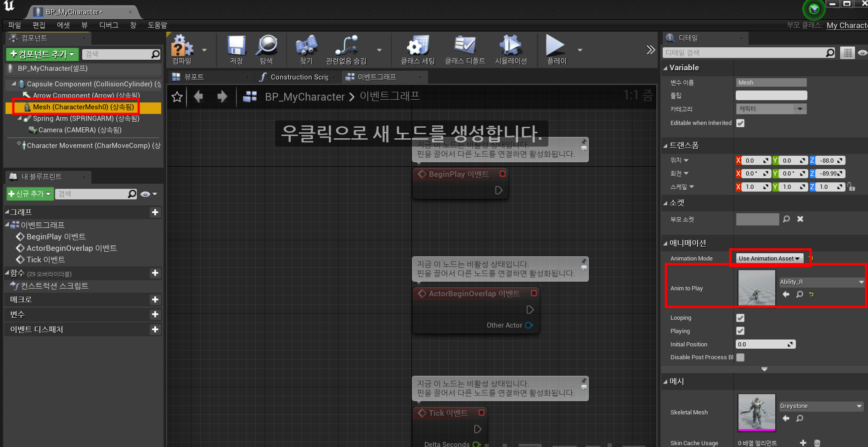Image resolution: width=868 pixels, height=447 pixels.
Task: Click the Initial Position value field
Action: [765, 344]
